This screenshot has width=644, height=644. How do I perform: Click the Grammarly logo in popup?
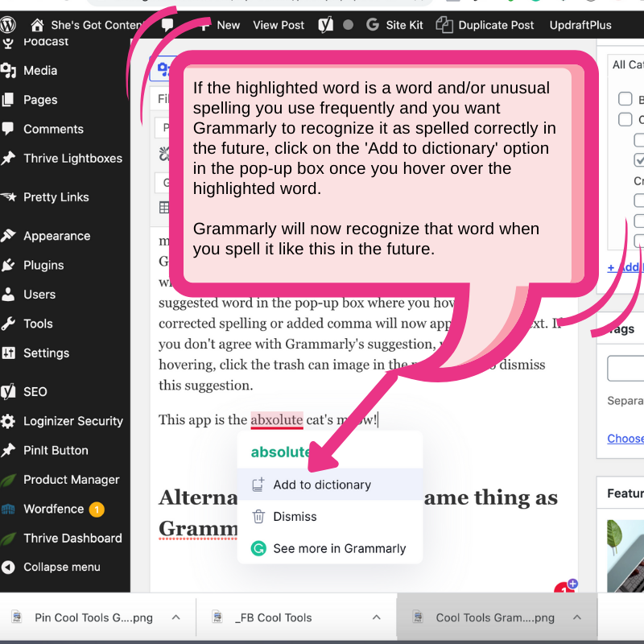pyautogui.click(x=258, y=548)
